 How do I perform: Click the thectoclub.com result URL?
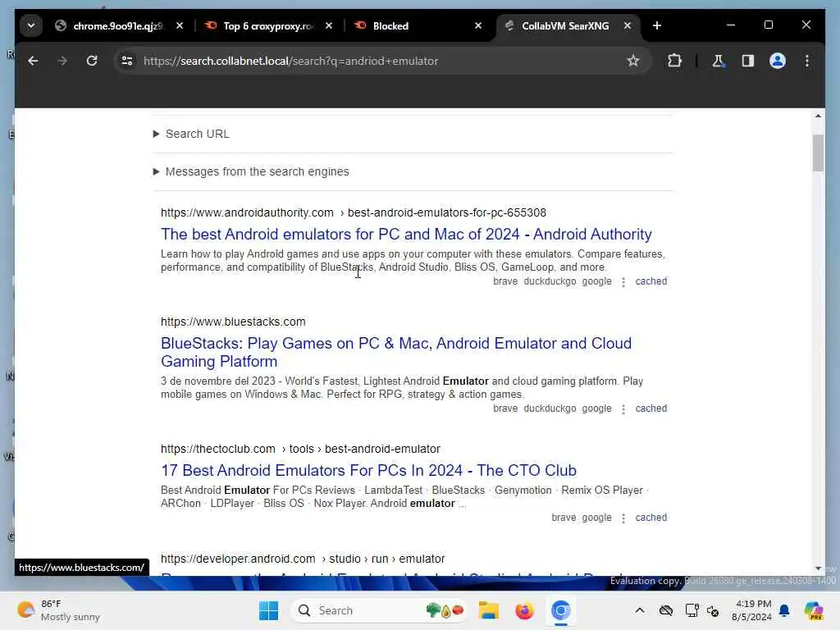[x=300, y=449]
